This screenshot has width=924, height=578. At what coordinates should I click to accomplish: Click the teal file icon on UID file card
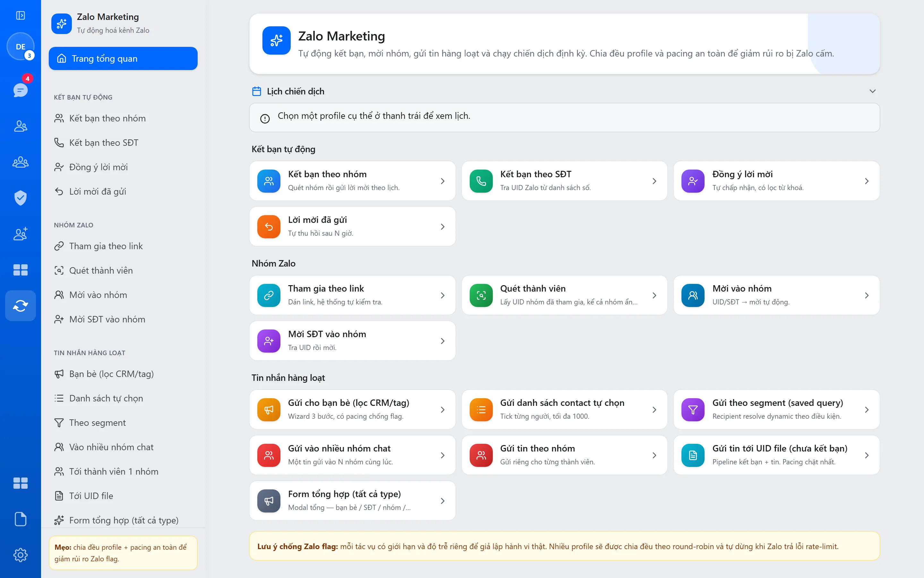[693, 455]
